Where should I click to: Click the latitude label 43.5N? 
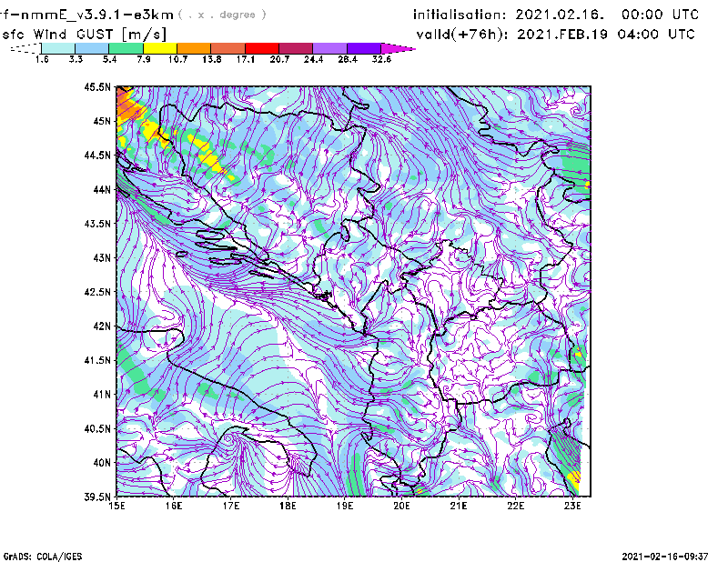97,224
